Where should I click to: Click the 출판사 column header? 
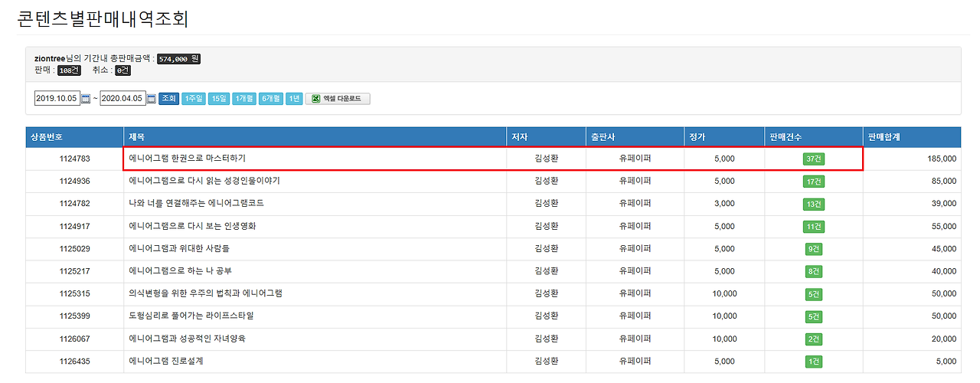pos(635,137)
